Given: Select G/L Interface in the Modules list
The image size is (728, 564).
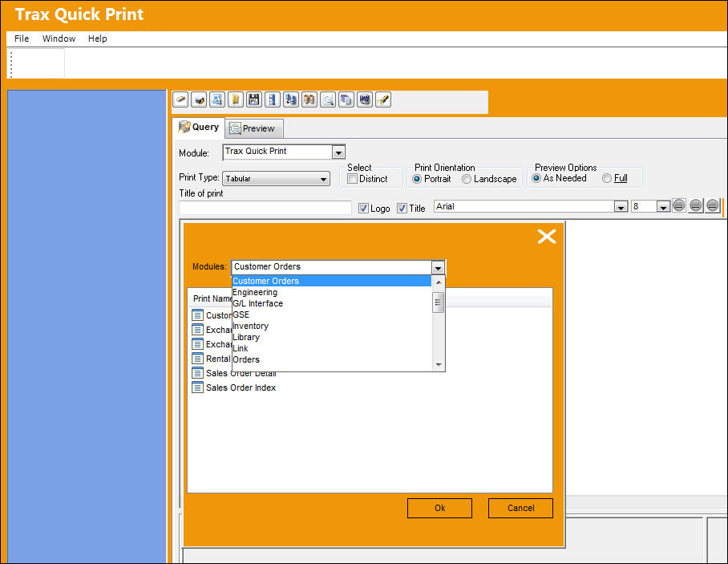Looking at the screenshot, I should pyautogui.click(x=331, y=303).
